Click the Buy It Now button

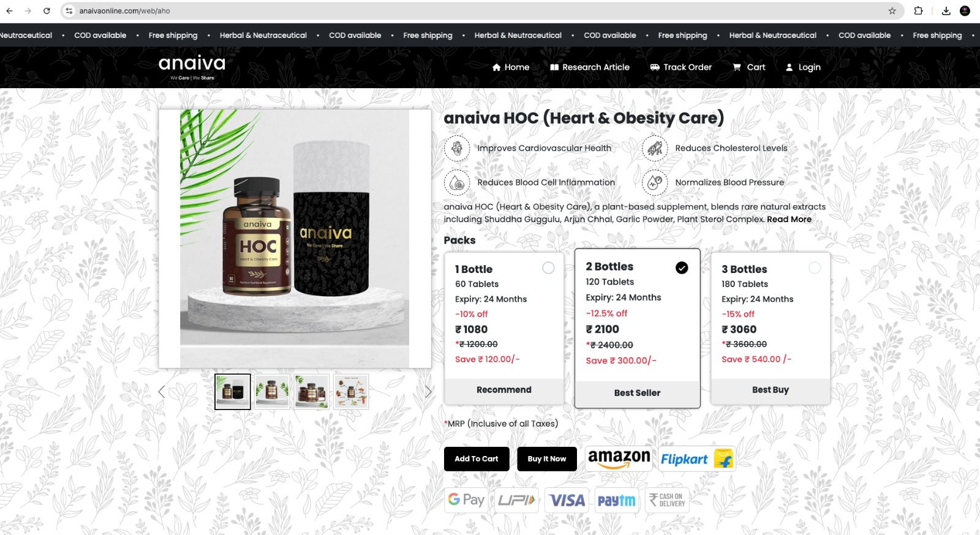click(x=547, y=459)
